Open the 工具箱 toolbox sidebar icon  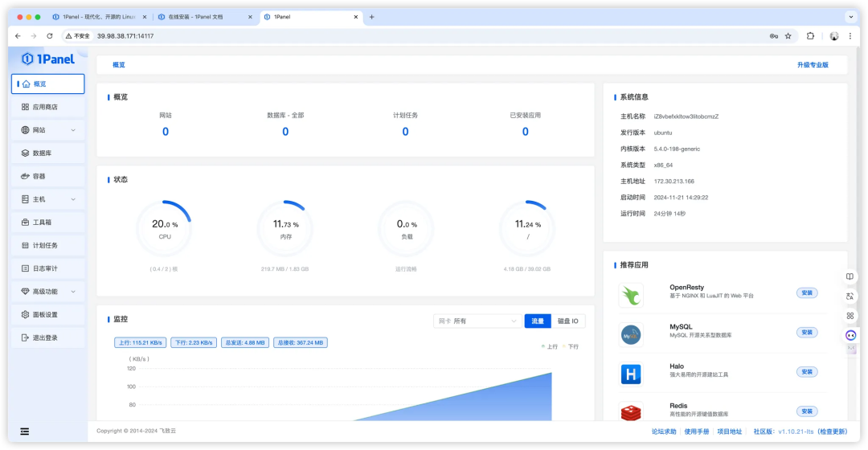tap(25, 222)
